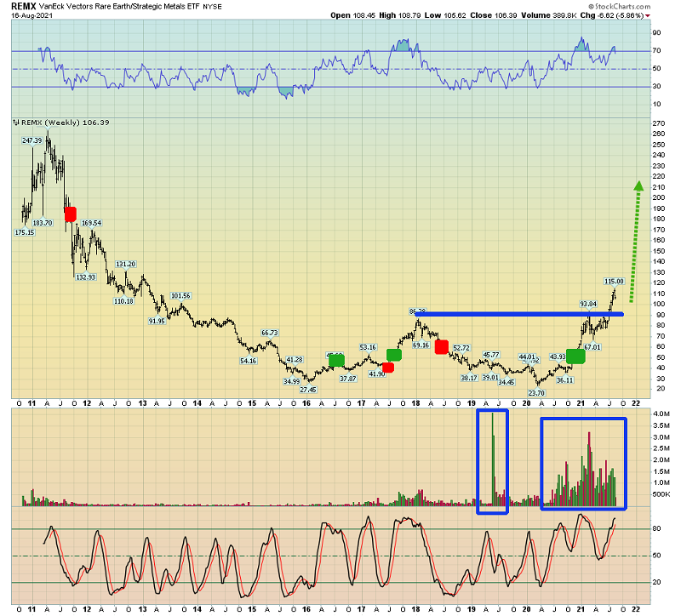Select the wide blue box around 2020-2021 volume
The image size is (681, 616).
tap(584, 464)
